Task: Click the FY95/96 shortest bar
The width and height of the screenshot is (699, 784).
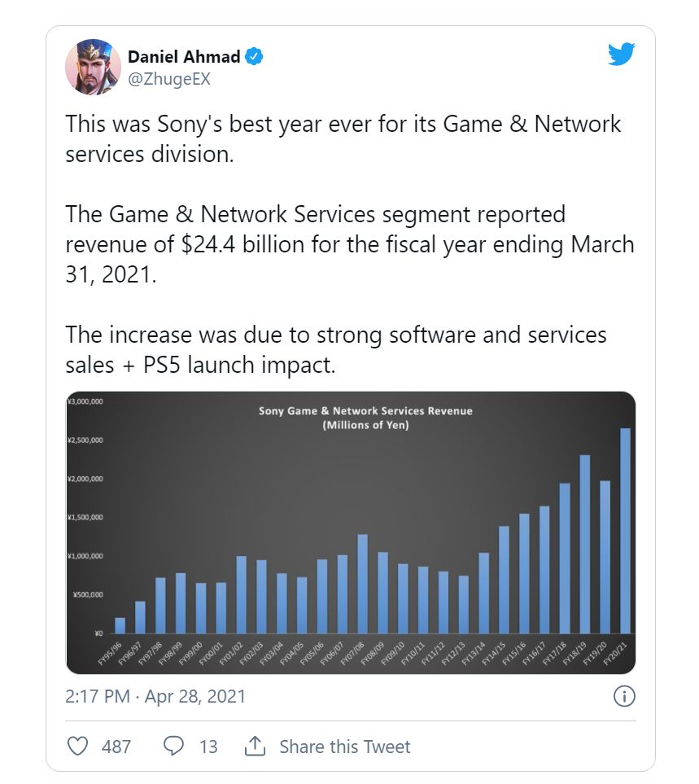Action: click(x=120, y=625)
